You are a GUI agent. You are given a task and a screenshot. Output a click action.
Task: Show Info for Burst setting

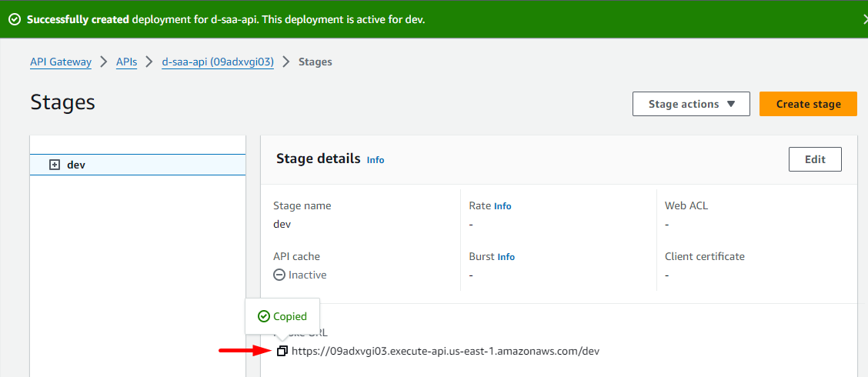(506, 257)
